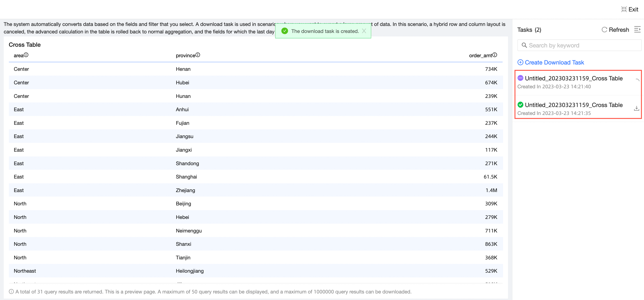The height and width of the screenshot is (300, 644).
Task: Click the 'order_amt' column header
Action: (x=480, y=55)
